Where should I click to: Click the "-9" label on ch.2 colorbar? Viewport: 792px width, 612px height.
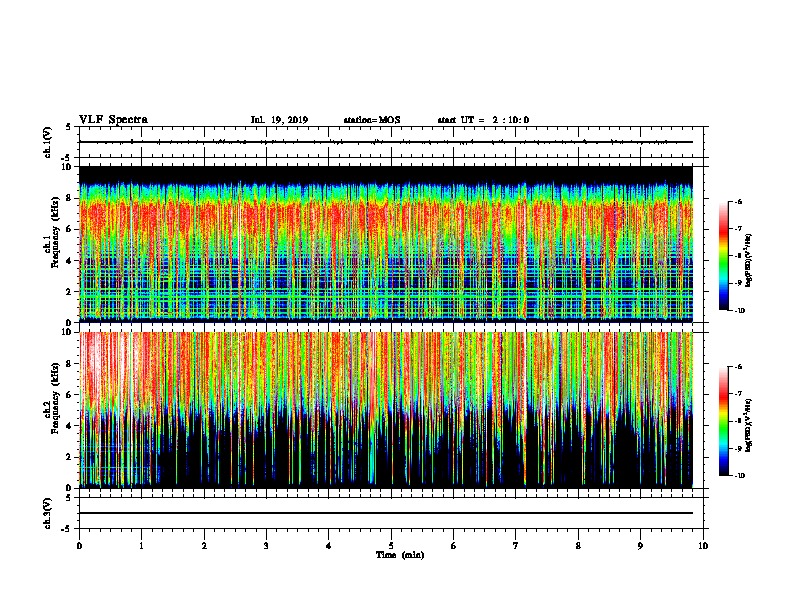[738, 448]
